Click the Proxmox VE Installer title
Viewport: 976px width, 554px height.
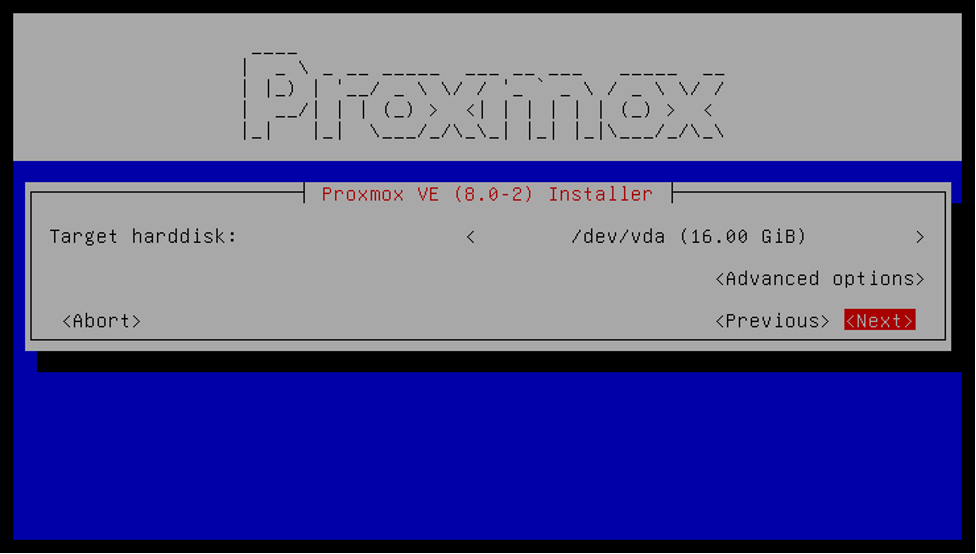tap(487, 194)
